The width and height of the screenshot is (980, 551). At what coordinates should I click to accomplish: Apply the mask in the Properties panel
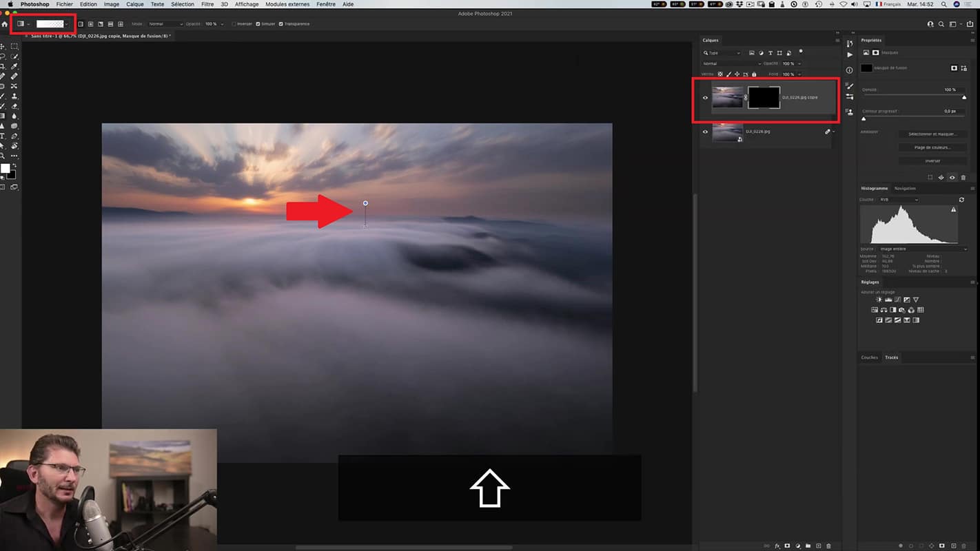click(941, 178)
